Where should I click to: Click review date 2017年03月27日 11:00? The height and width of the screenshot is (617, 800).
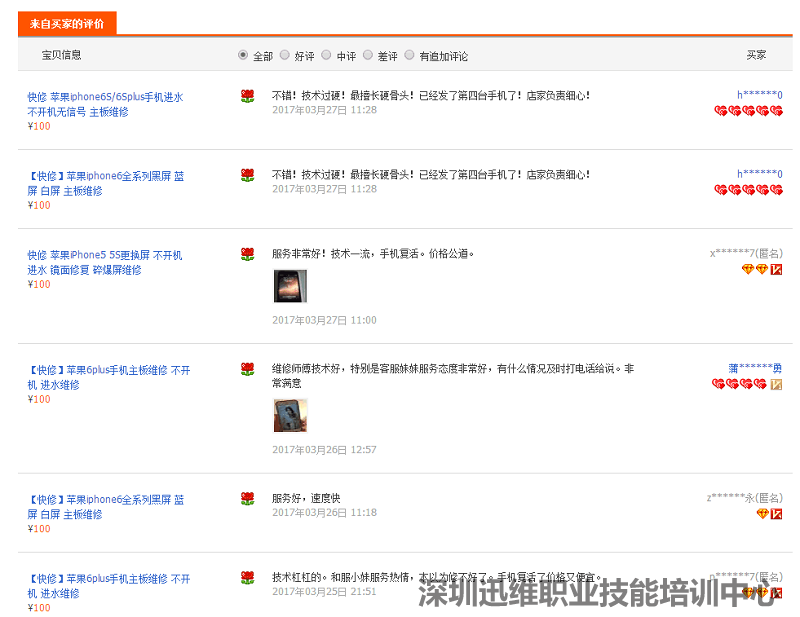324,320
